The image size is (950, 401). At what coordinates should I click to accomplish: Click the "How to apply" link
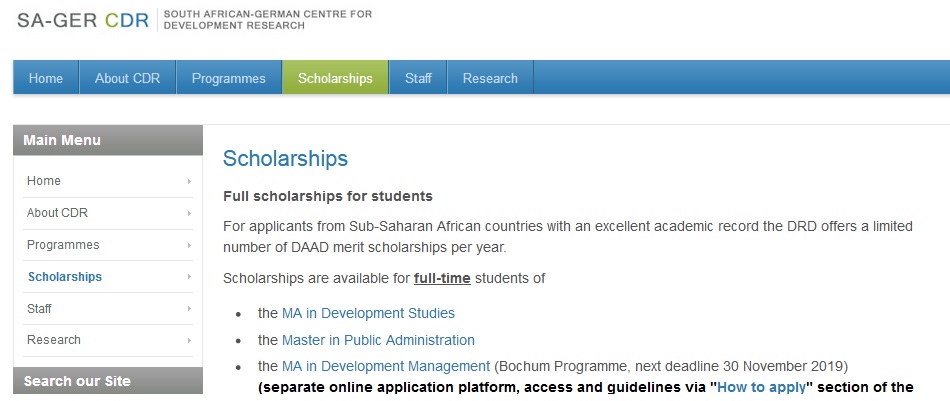coord(761,387)
